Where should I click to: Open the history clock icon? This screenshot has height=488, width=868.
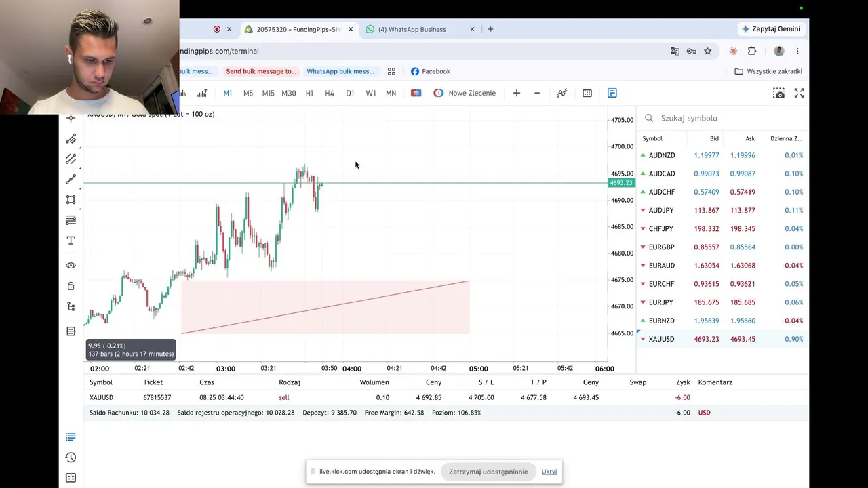(71, 457)
